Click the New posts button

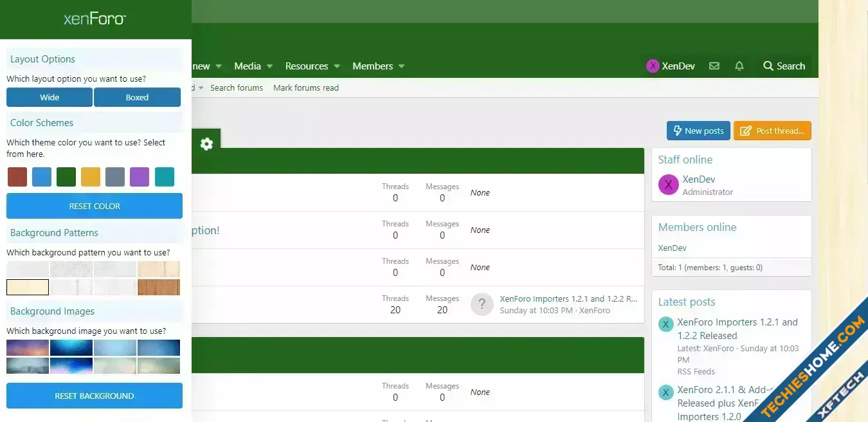tap(698, 131)
